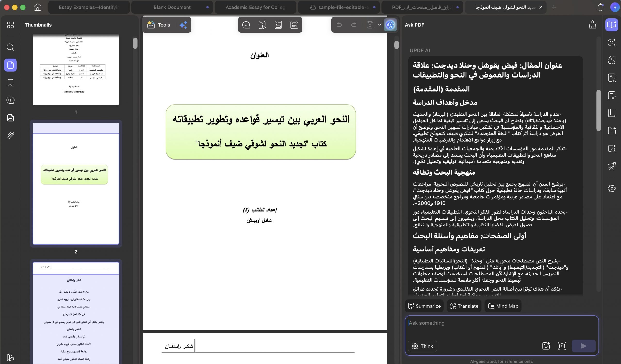Send the chat message arrow button
The height and width of the screenshot is (364, 621).
point(583,346)
